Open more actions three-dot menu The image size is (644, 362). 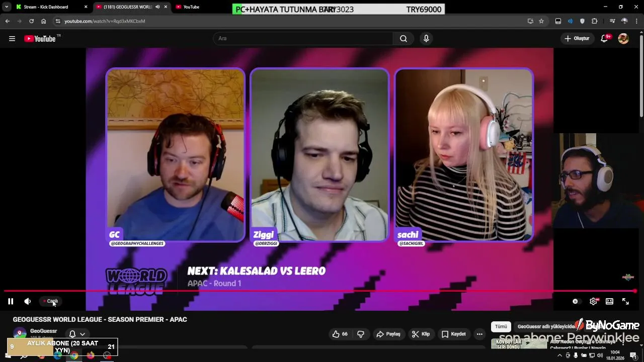pyautogui.click(x=479, y=334)
